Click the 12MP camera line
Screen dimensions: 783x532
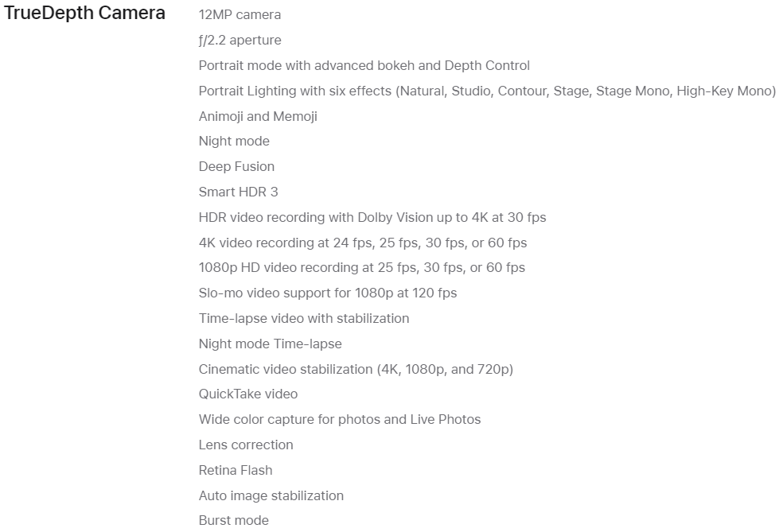240,15
